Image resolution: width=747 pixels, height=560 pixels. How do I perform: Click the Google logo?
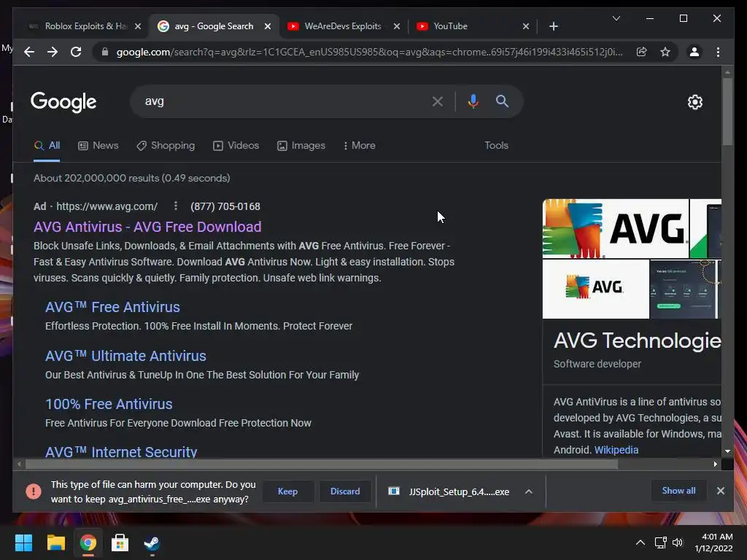tap(63, 102)
